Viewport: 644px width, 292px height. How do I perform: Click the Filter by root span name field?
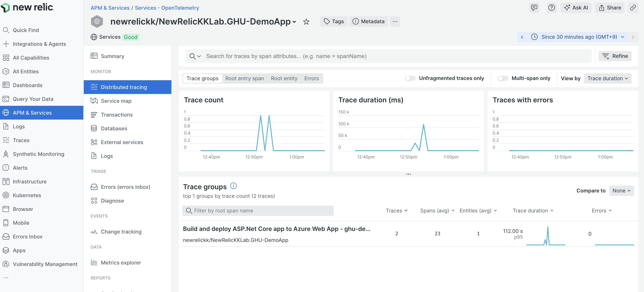coord(258,211)
